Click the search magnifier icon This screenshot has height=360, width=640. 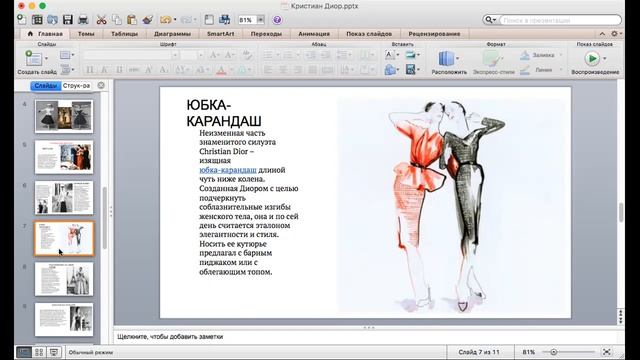(x=488, y=20)
